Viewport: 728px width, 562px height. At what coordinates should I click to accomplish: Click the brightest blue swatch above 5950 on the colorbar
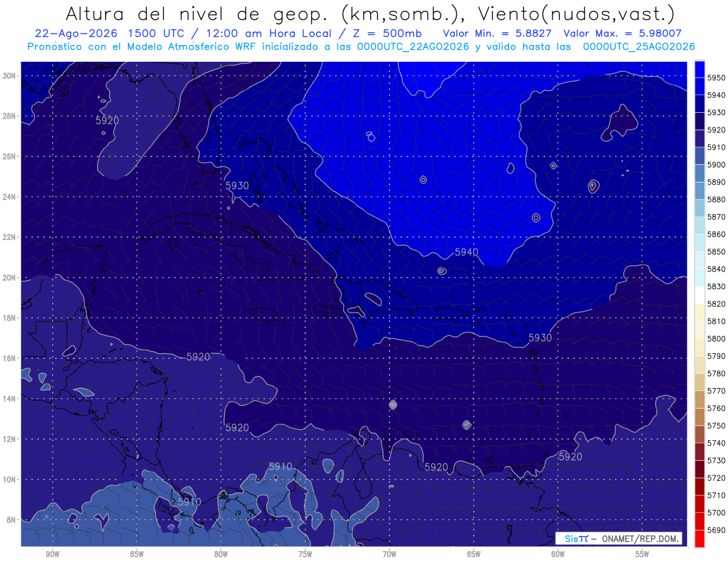pos(699,69)
